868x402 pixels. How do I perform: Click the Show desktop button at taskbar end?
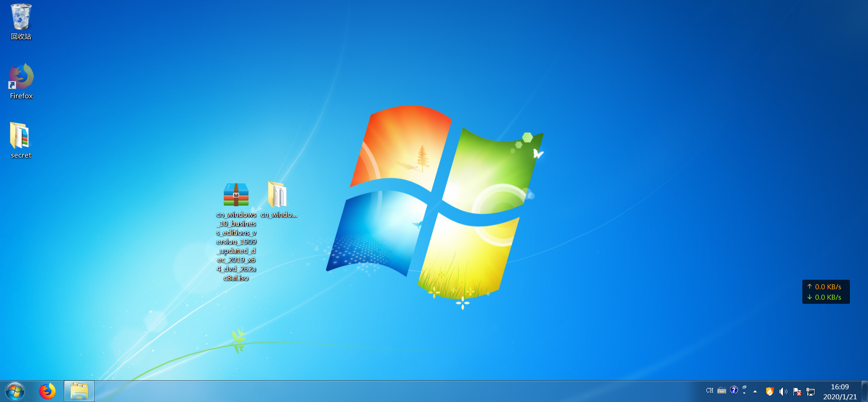(864, 392)
